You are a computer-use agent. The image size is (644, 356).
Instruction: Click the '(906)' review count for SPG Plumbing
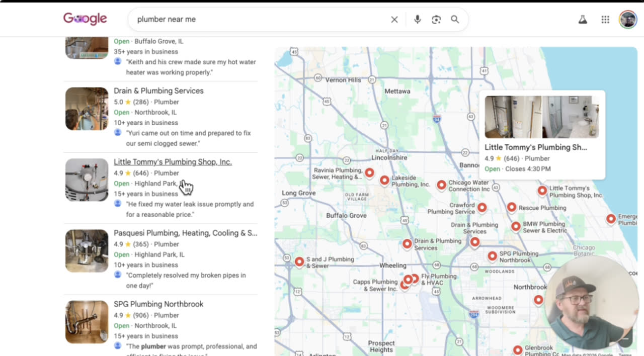141,315
